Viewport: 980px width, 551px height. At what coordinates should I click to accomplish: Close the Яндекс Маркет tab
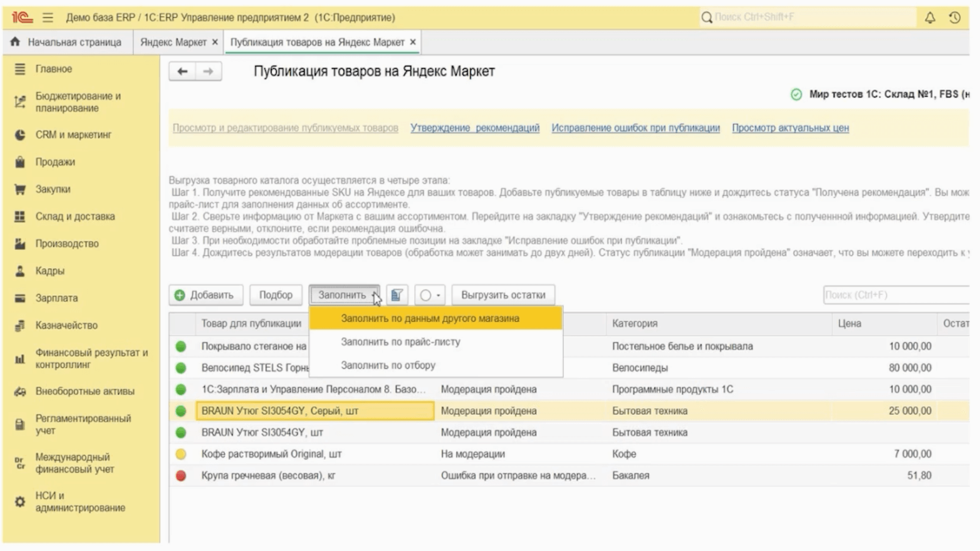[x=215, y=42]
